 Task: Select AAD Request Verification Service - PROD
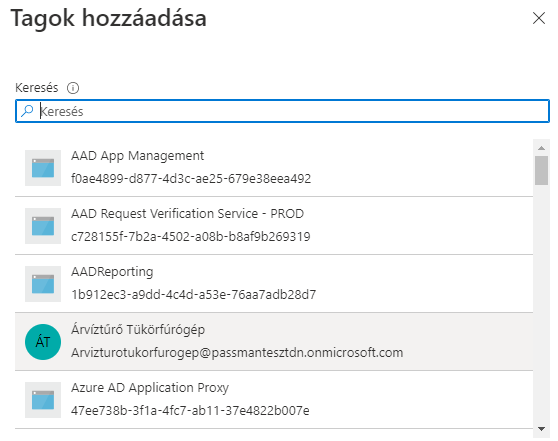(274, 226)
